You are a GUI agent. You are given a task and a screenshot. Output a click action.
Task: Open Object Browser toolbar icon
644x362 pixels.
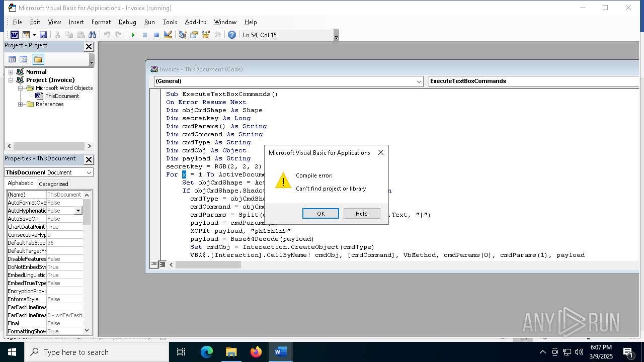(205, 35)
